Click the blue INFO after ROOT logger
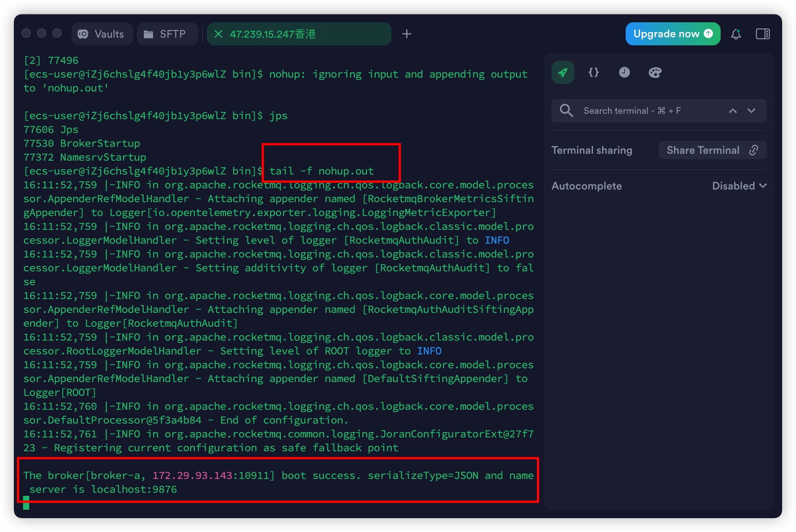Screen dimensions: 796x532 coord(429,351)
